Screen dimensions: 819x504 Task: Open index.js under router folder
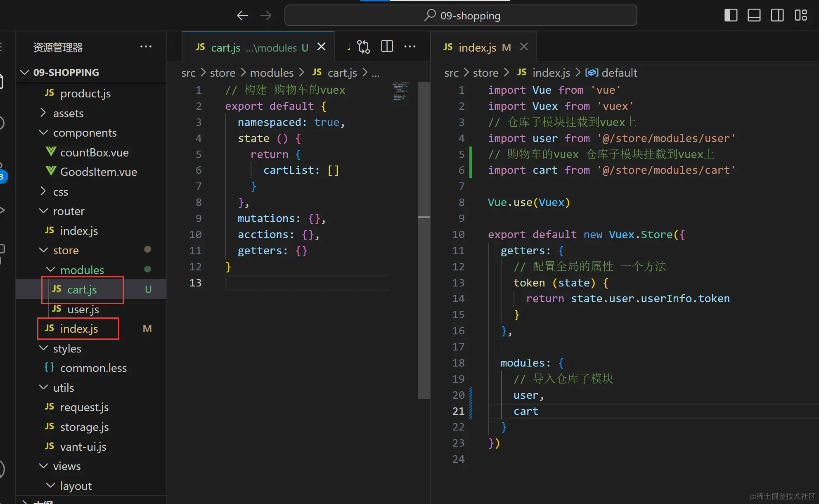(x=91, y=231)
